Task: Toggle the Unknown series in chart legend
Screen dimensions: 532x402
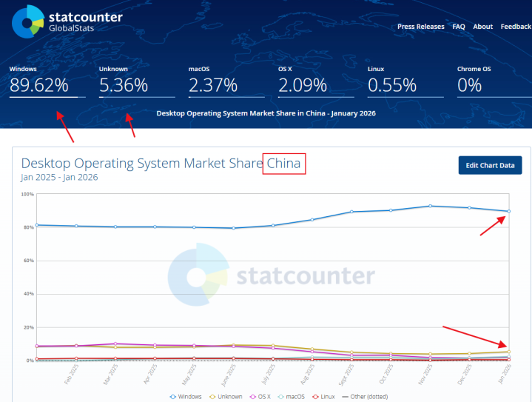Action: point(226,397)
